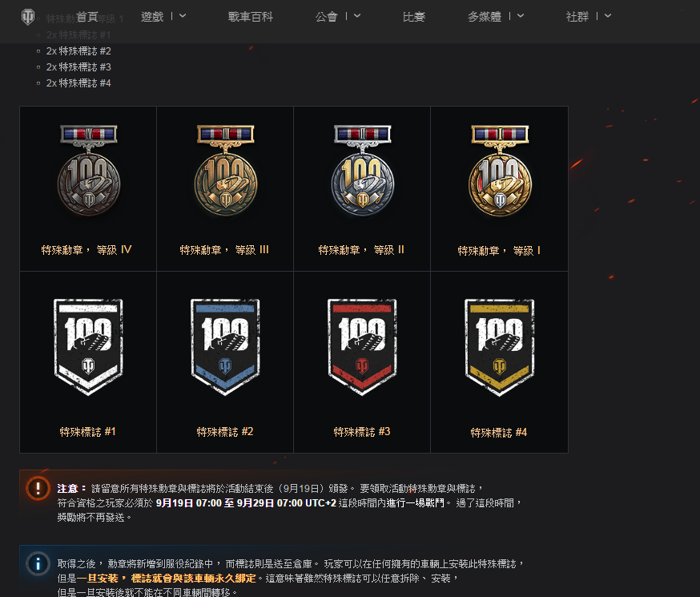
Task: Open the 比賽 menu item
Action: [x=414, y=17]
